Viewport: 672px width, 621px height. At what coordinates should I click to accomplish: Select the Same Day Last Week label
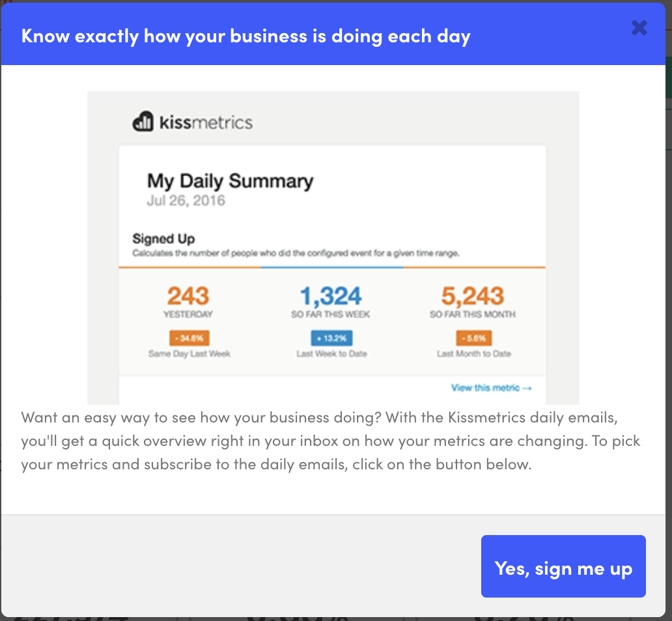coord(188,353)
